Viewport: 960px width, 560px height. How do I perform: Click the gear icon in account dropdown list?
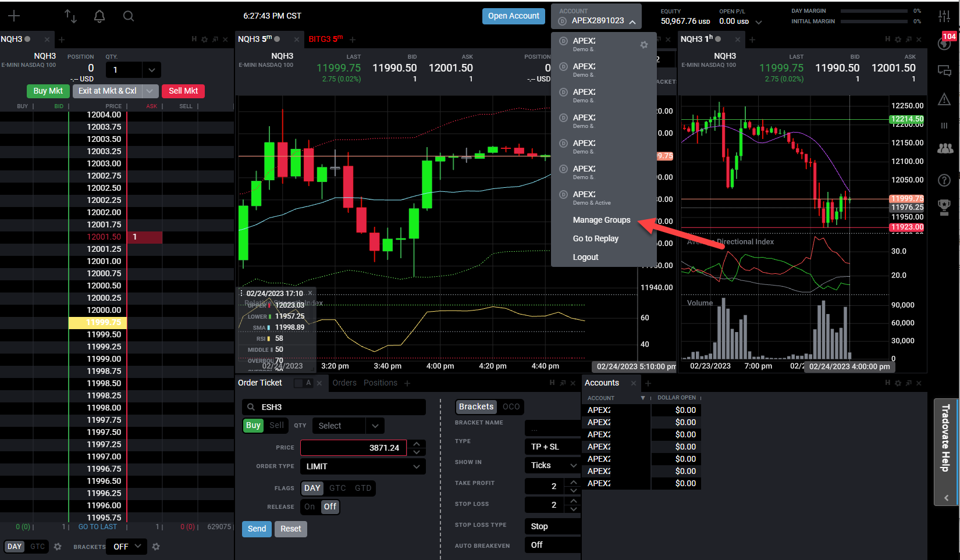(643, 45)
